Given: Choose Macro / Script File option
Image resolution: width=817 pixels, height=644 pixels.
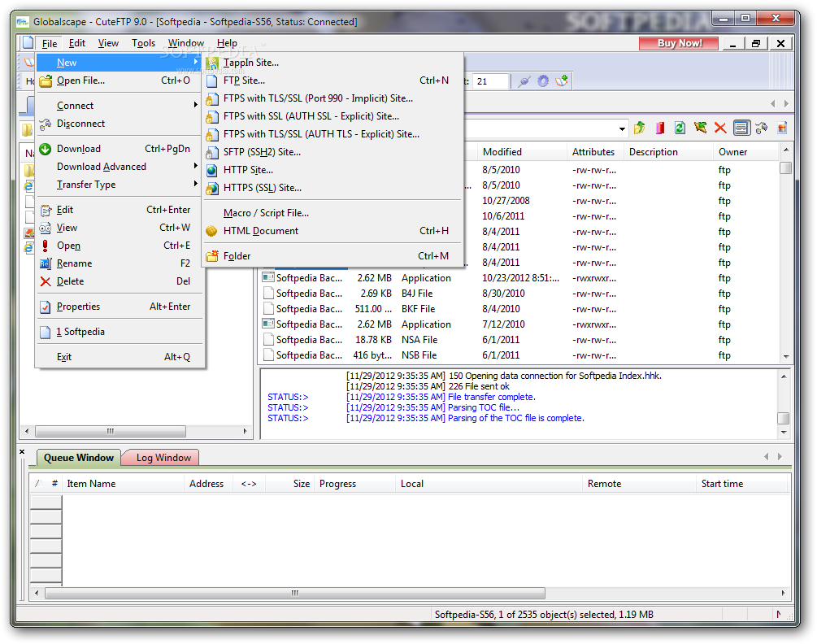Looking at the screenshot, I should coord(332,212).
